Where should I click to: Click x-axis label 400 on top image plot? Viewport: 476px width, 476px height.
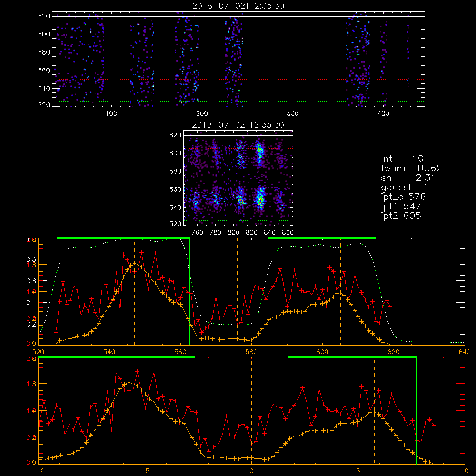coord(383,114)
